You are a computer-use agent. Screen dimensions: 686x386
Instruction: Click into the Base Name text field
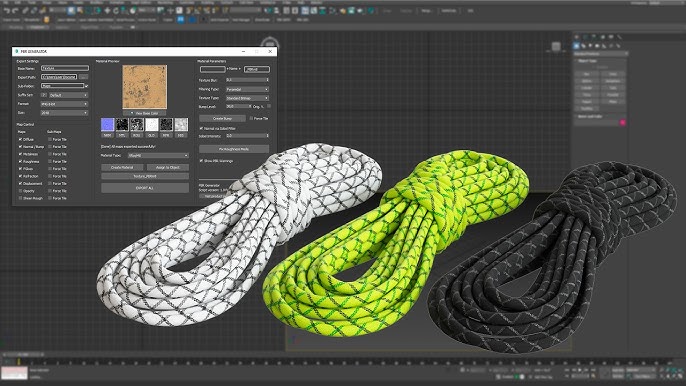[x=65, y=68]
